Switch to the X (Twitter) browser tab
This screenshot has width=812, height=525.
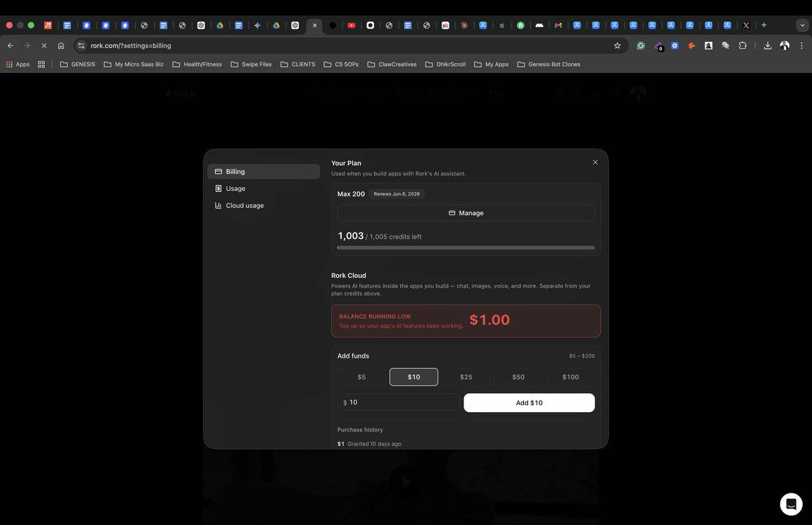click(x=746, y=25)
